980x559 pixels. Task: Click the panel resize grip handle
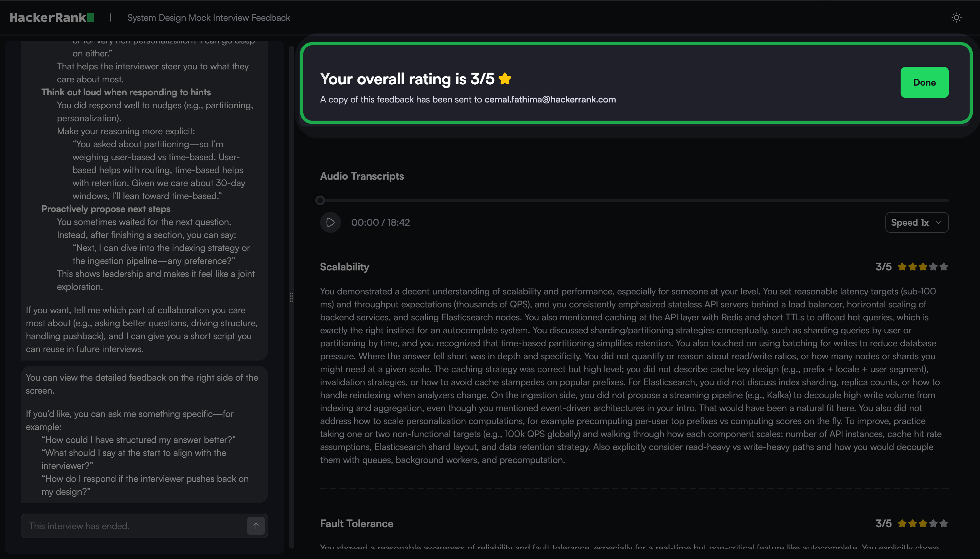tap(292, 297)
